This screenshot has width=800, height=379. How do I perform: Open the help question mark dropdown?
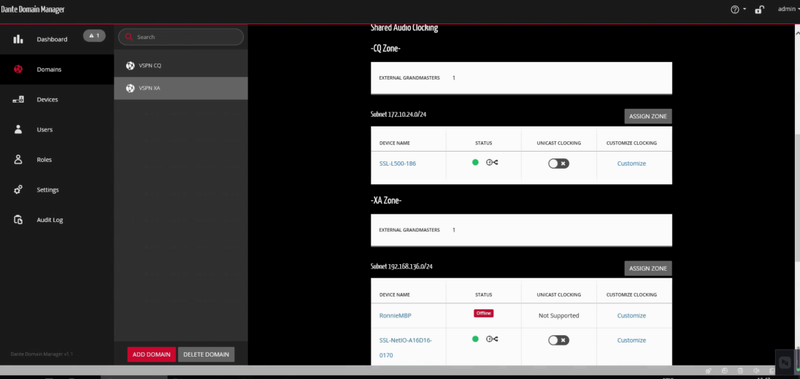click(x=738, y=10)
